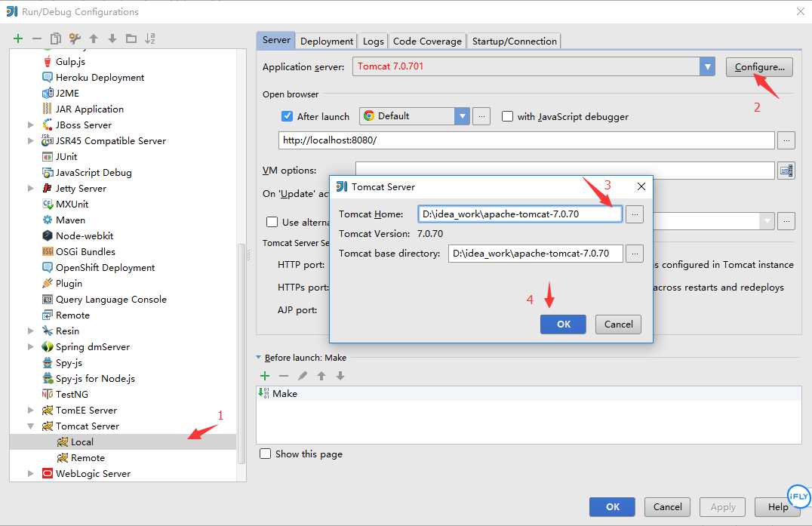The height and width of the screenshot is (526, 812).
Task: Remove configuration using minus toolbar icon
Action: point(37,38)
